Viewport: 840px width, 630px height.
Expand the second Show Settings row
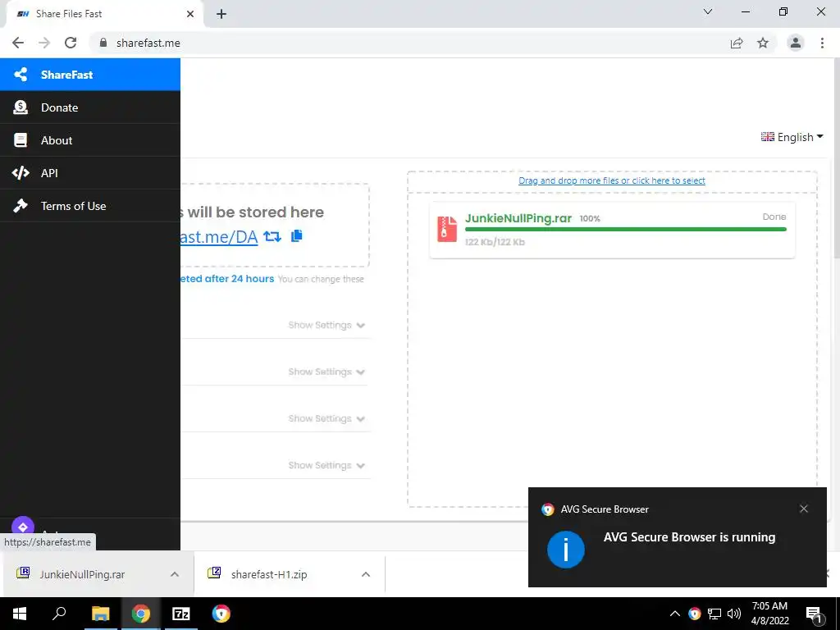coord(326,372)
